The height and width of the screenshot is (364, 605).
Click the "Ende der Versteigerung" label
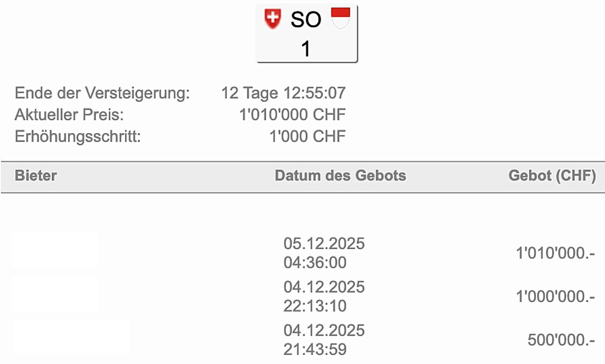tap(102, 93)
